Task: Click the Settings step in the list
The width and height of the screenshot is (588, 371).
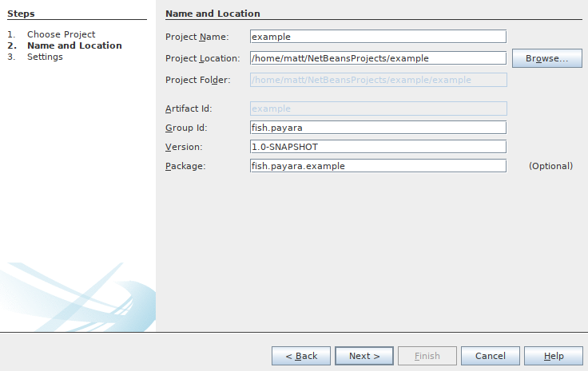Action: [45, 57]
